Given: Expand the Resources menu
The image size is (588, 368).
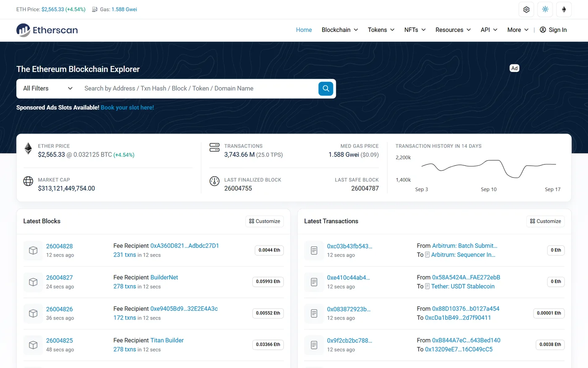Looking at the screenshot, I should 453,30.
